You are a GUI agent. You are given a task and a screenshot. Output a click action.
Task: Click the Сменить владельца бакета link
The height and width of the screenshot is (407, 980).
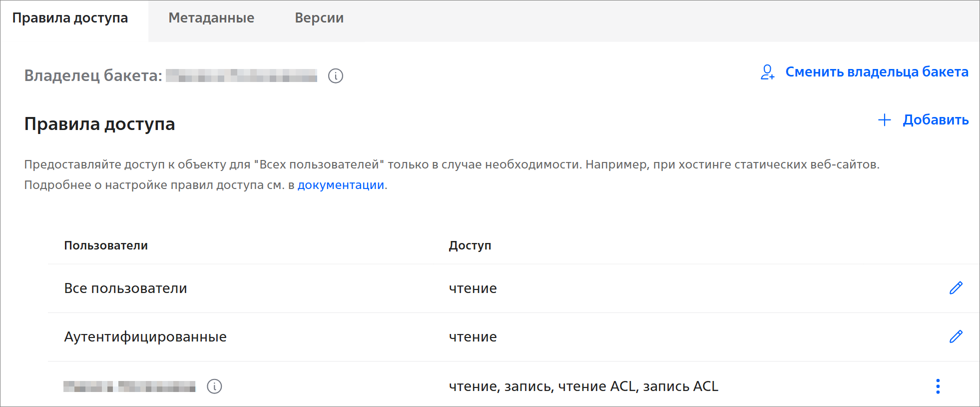877,72
